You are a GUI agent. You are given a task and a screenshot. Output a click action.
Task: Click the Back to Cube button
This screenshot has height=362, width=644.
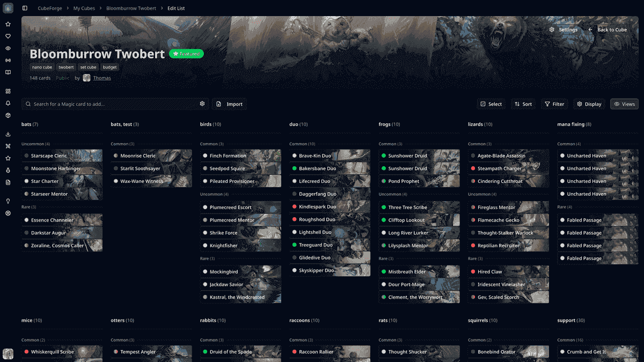point(608,30)
